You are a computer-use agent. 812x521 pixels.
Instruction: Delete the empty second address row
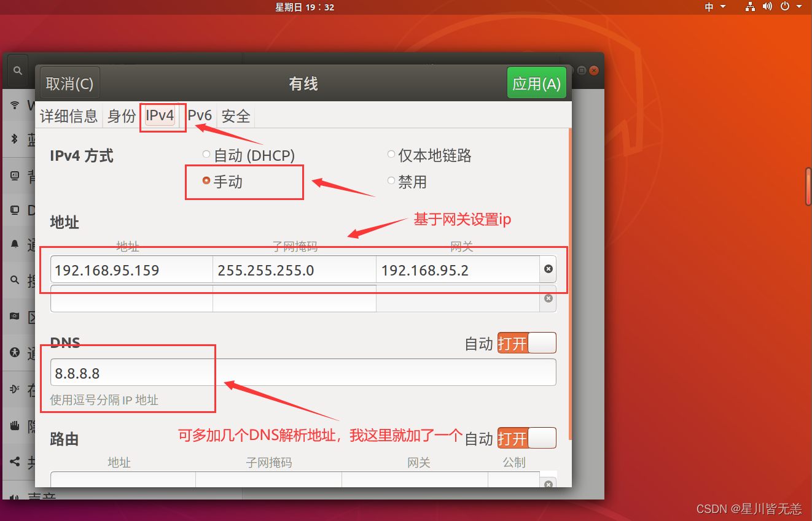[x=548, y=298]
